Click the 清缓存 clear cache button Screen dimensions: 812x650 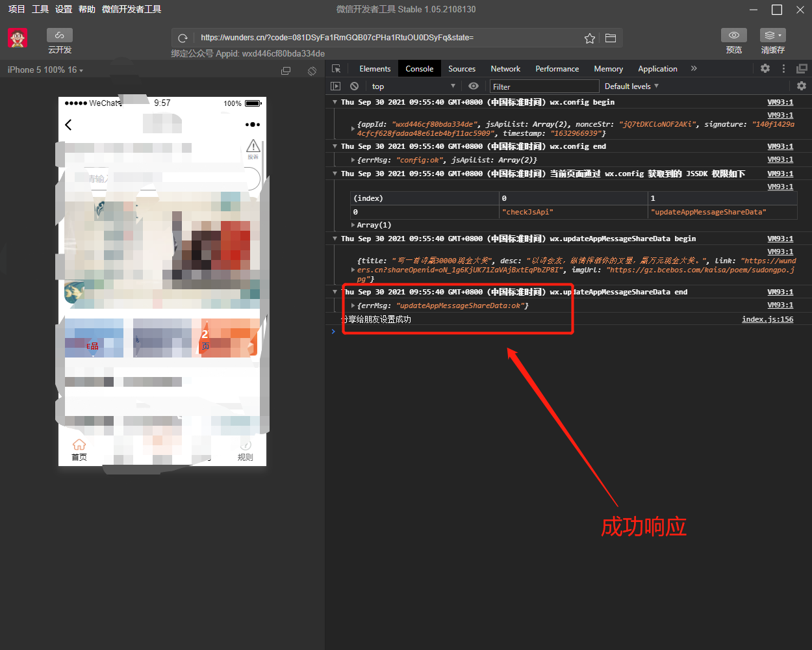(x=773, y=35)
